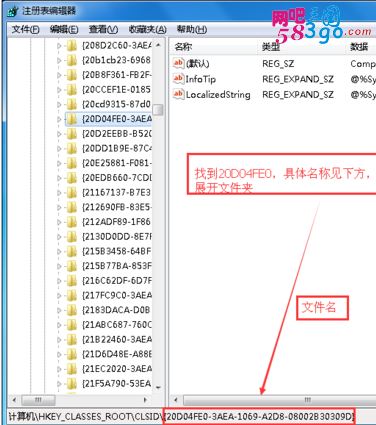The height and width of the screenshot is (425, 376).
Task: Open the 帮助(H) menu
Action: tap(192, 30)
